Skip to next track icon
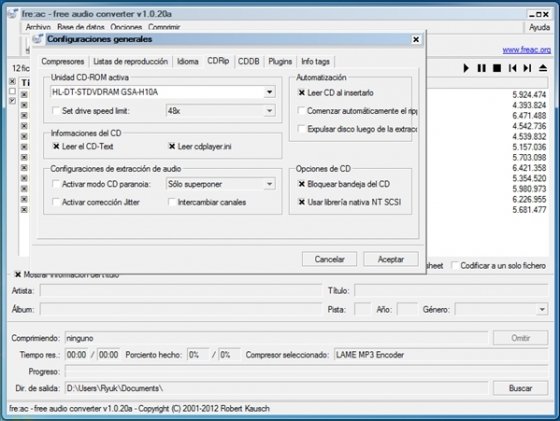560x421 pixels. [x=528, y=68]
